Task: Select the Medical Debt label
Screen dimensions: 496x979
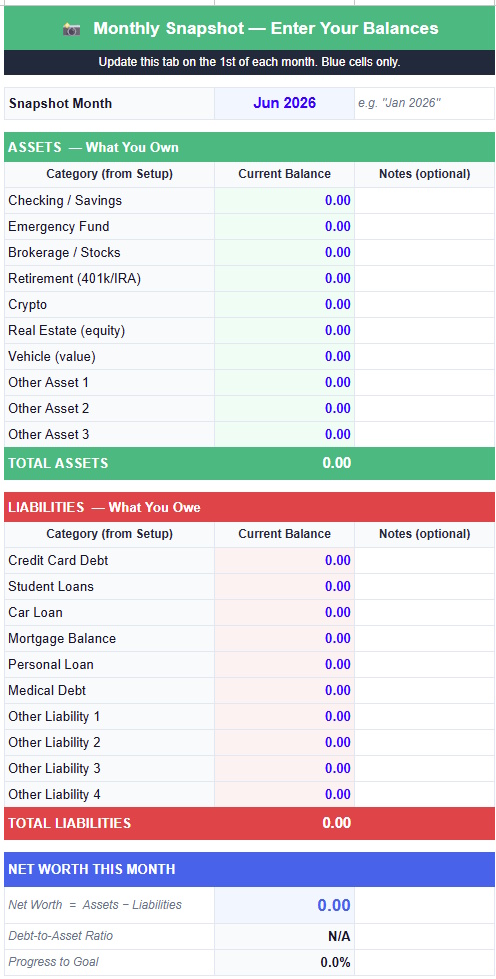Action: (x=47, y=691)
